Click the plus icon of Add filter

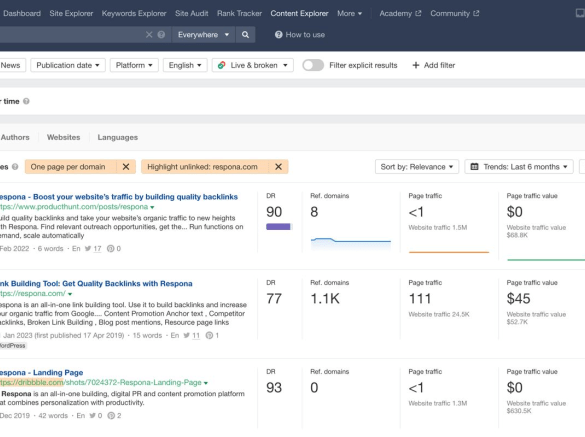(x=416, y=65)
